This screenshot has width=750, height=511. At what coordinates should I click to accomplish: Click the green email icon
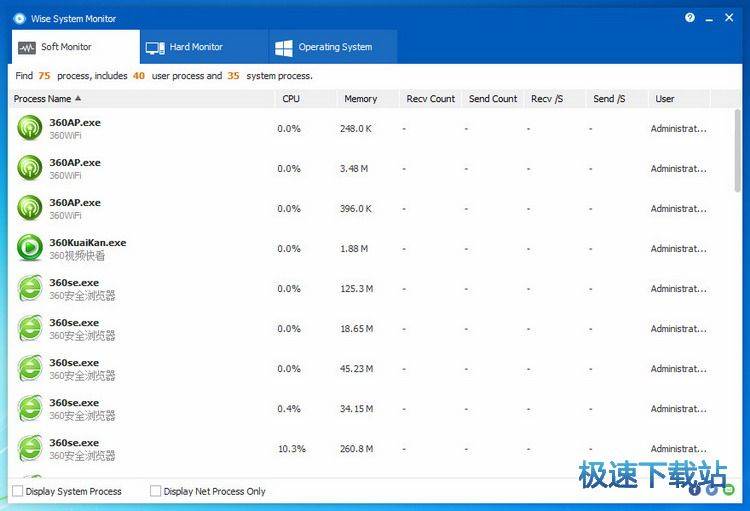pyautogui.click(x=729, y=489)
